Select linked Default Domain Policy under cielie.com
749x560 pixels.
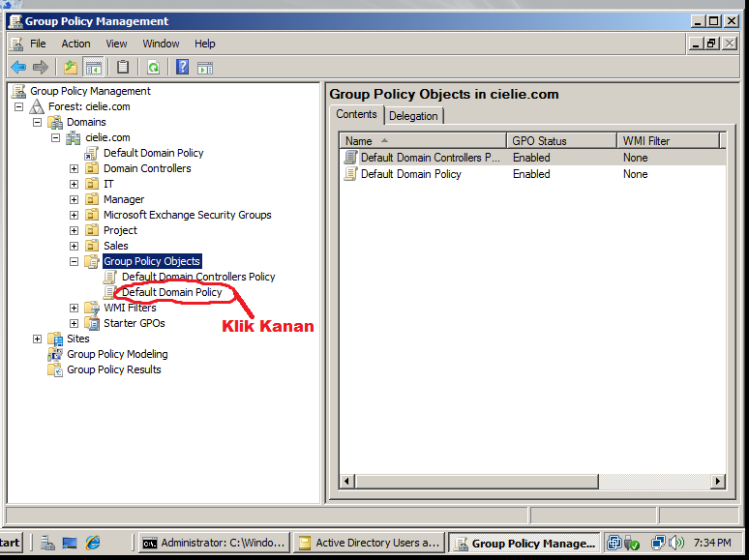pos(153,153)
